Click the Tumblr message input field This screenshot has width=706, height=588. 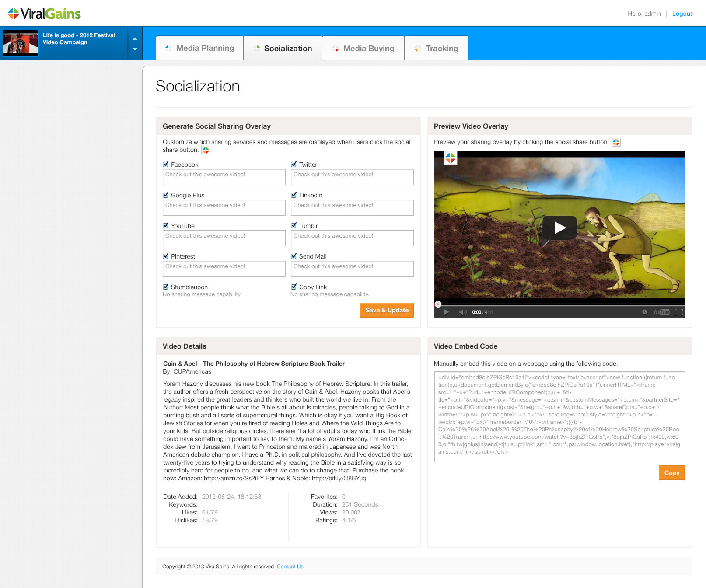coord(352,238)
